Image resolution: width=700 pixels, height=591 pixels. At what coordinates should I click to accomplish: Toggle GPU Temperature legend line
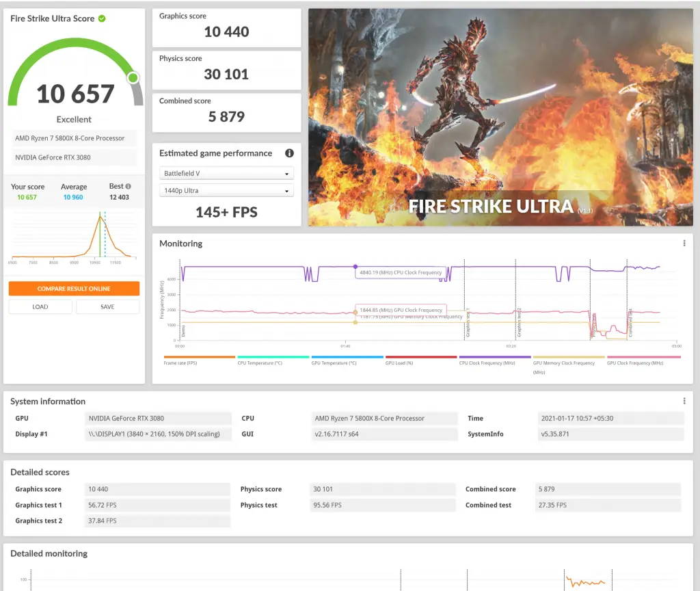click(x=347, y=357)
